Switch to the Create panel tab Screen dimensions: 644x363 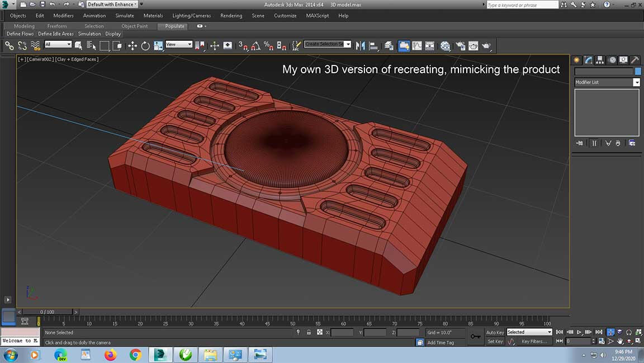(577, 60)
